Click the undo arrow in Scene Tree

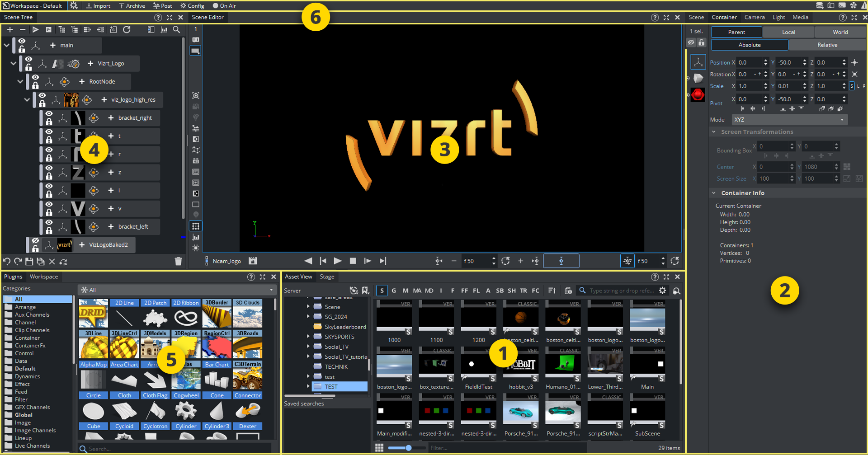tap(7, 262)
